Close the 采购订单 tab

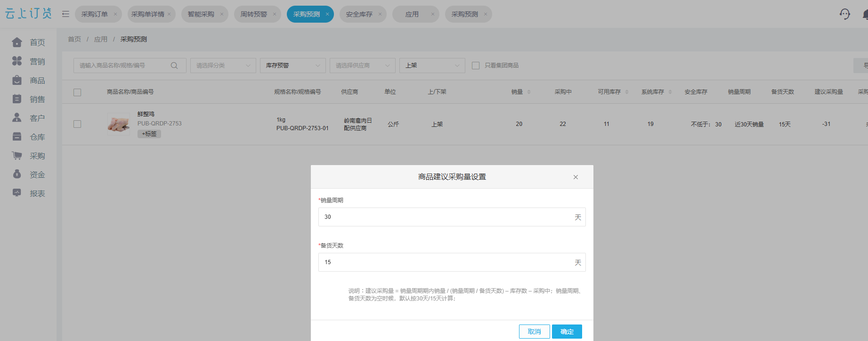pyautogui.click(x=115, y=14)
